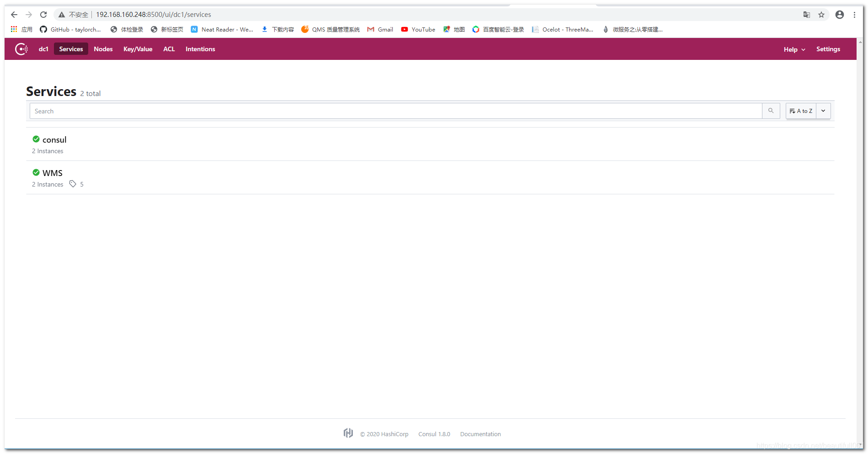Open QMS 质量管理系统 bookmark
868x454 pixels.
[x=330, y=29]
